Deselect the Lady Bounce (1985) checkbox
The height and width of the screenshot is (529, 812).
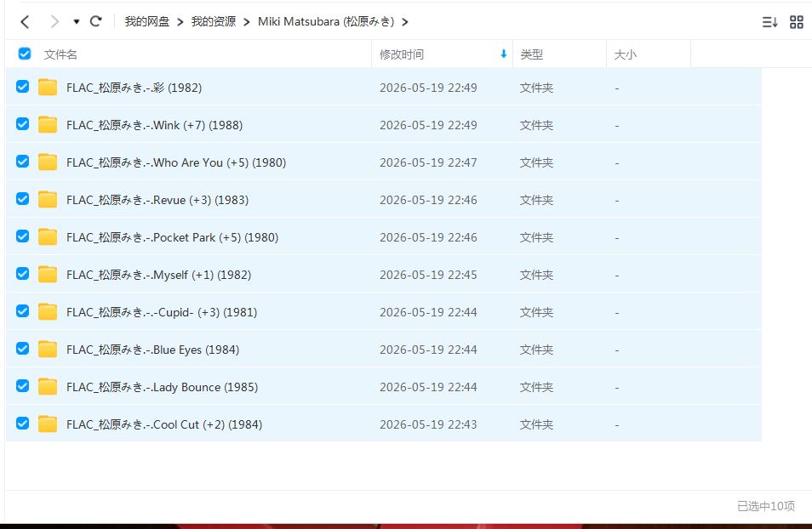click(22, 386)
